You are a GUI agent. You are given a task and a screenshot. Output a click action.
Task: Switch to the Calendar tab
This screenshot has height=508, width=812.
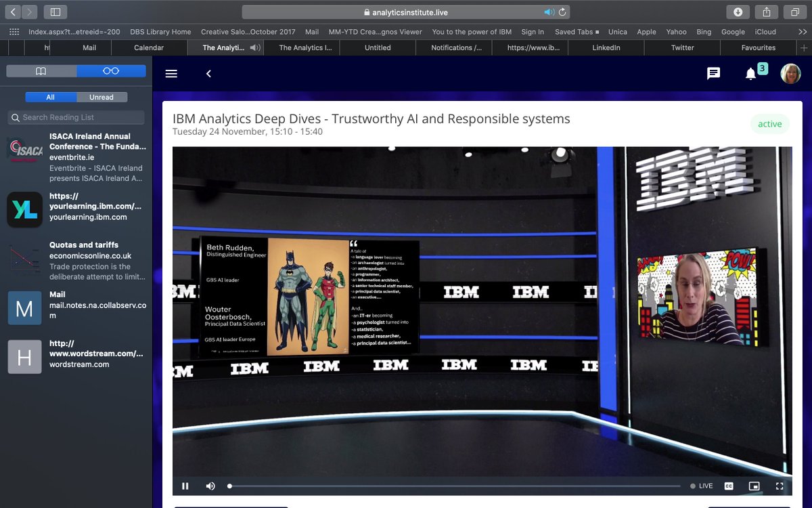point(149,47)
